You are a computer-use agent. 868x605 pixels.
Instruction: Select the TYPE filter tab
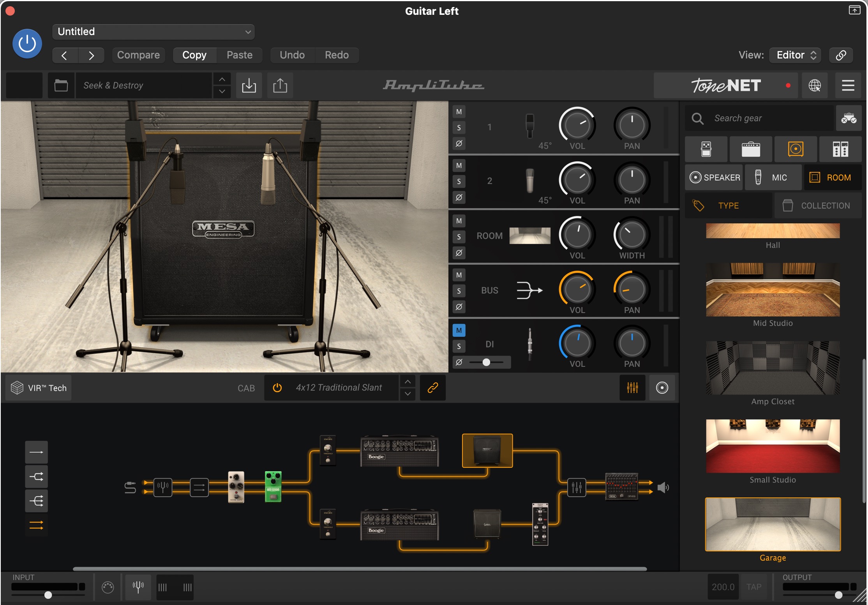[x=728, y=205]
